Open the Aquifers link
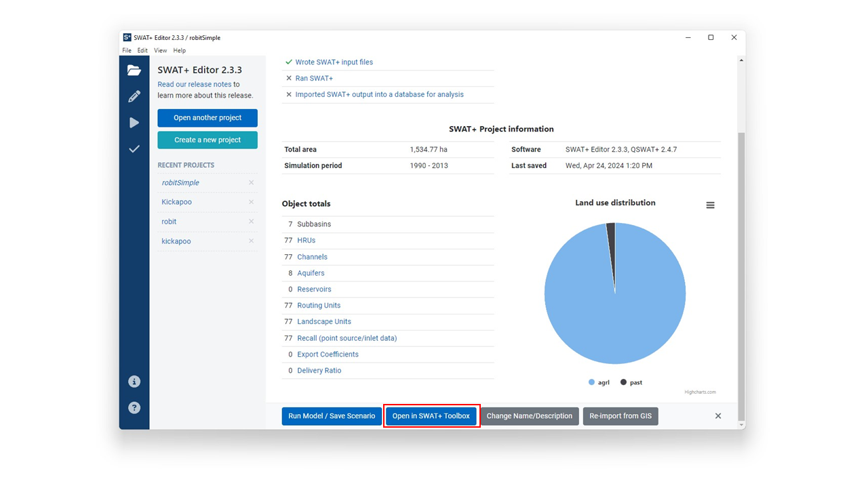The width and height of the screenshot is (868, 488). point(311,273)
